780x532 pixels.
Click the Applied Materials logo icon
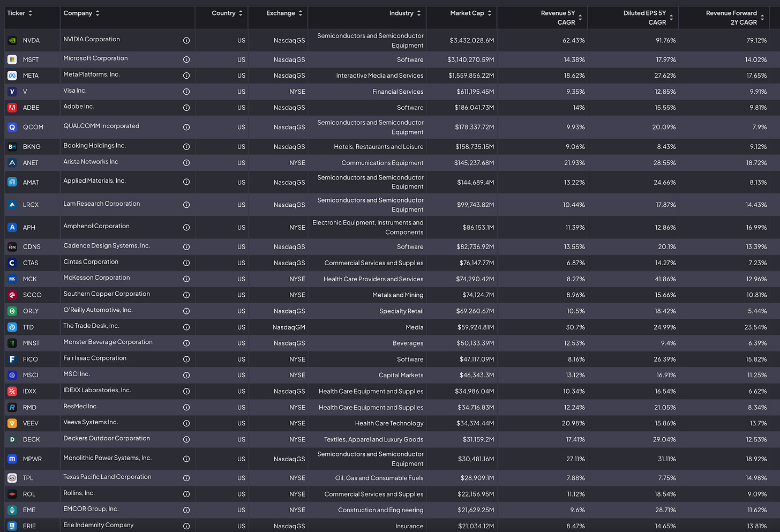coord(12,182)
